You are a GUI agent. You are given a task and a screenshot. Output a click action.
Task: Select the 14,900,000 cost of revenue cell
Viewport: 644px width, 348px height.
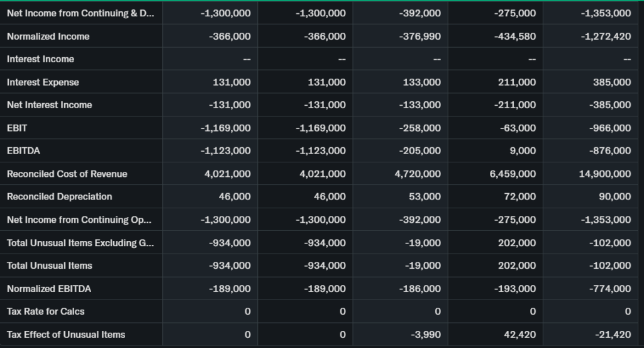point(604,174)
